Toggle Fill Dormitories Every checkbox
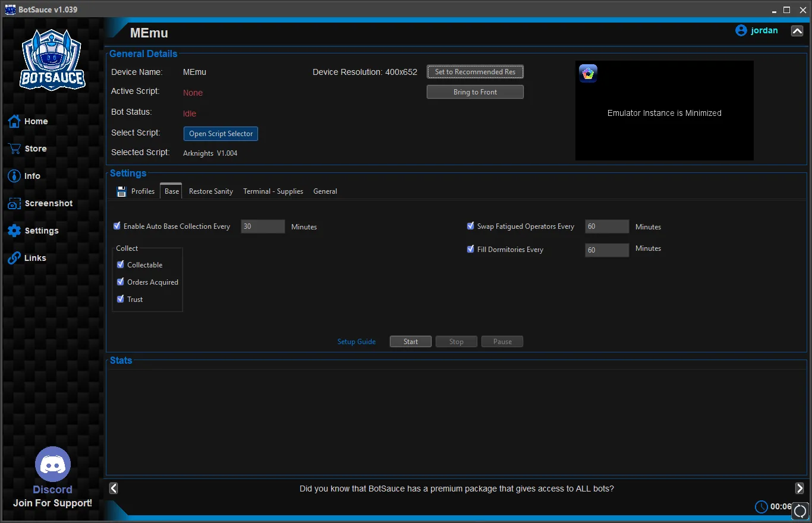 471,249
